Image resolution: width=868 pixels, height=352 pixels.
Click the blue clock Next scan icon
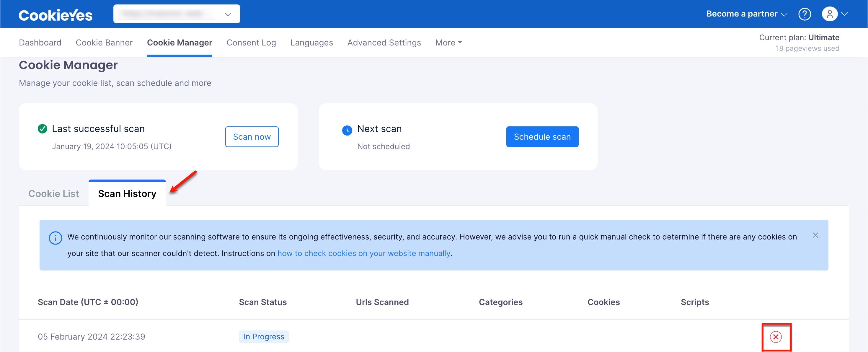[x=347, y=130]
